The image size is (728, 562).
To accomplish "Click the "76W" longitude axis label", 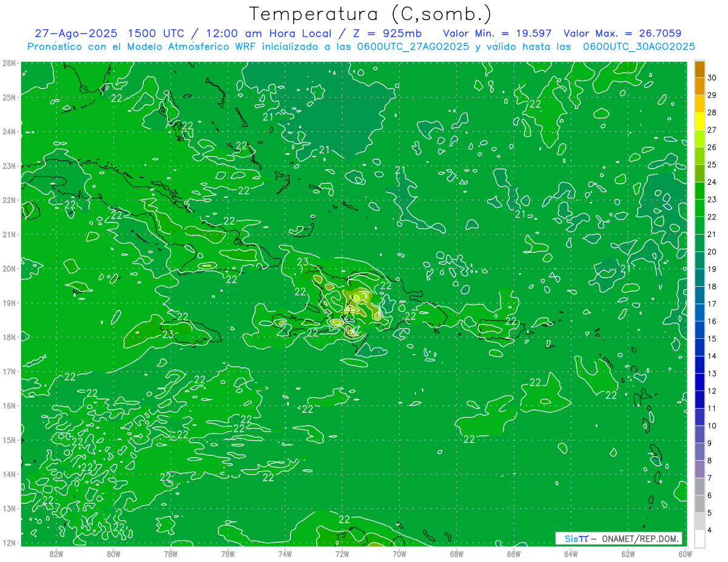I will [x=228, y=554].
